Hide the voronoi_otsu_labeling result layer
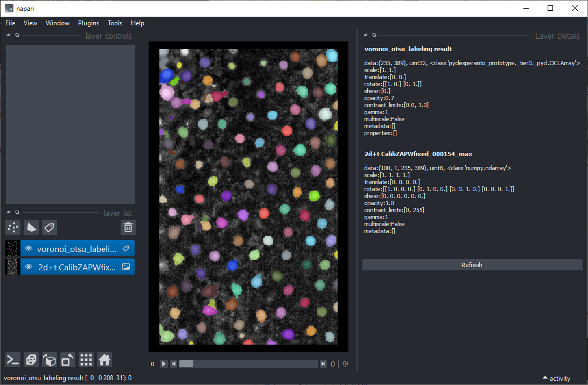The image size is (588, 385). (29, 248)
